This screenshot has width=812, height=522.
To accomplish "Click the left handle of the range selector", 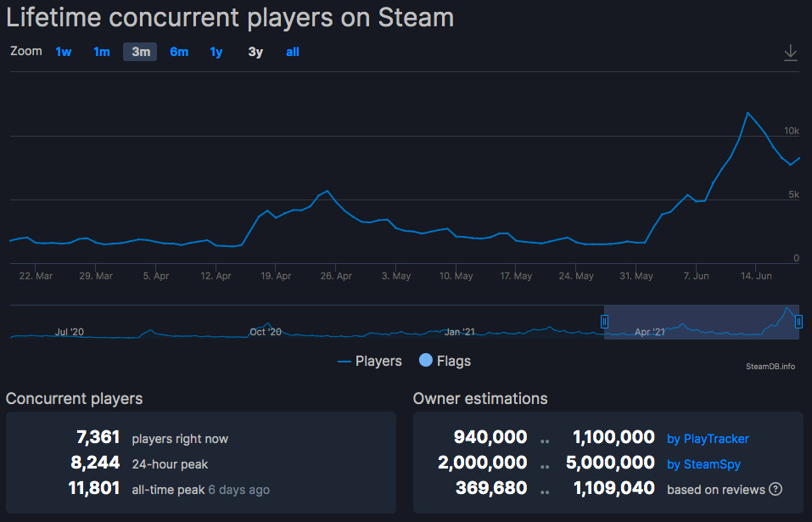I will (605, 322).
